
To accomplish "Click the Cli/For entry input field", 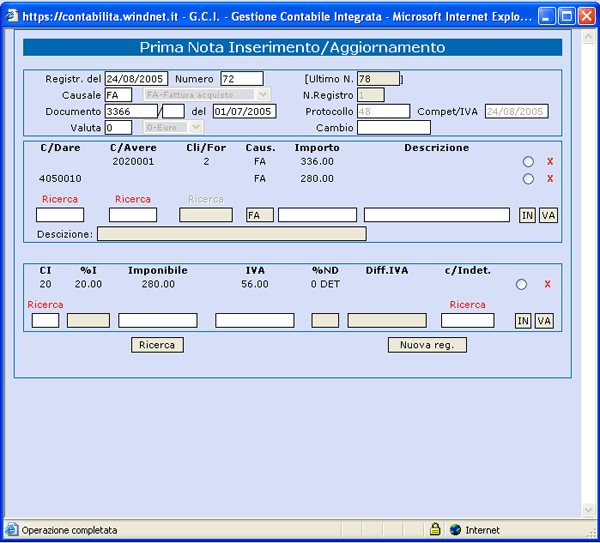I will pyautogui.click(x=206, y=215).
